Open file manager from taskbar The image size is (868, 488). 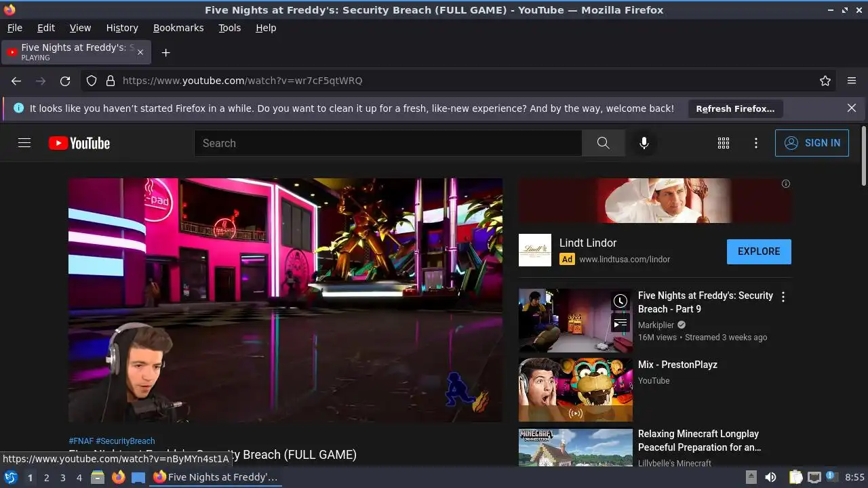(x=98, y=477)
